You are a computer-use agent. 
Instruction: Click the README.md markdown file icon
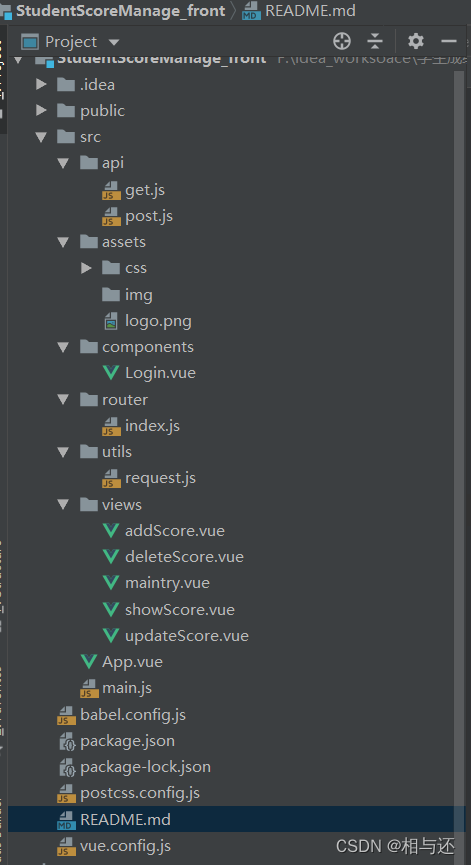[x=67, y=820]
